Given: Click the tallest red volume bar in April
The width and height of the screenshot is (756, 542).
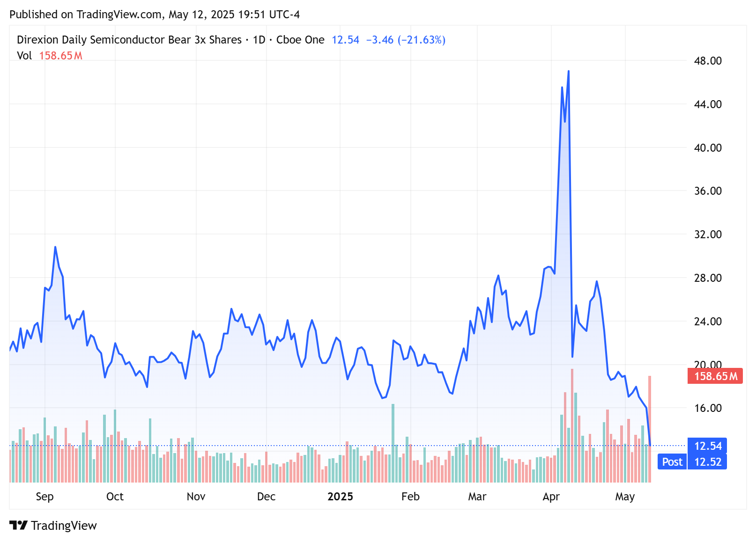Looking at the screenshot, I should pos(572,425).
